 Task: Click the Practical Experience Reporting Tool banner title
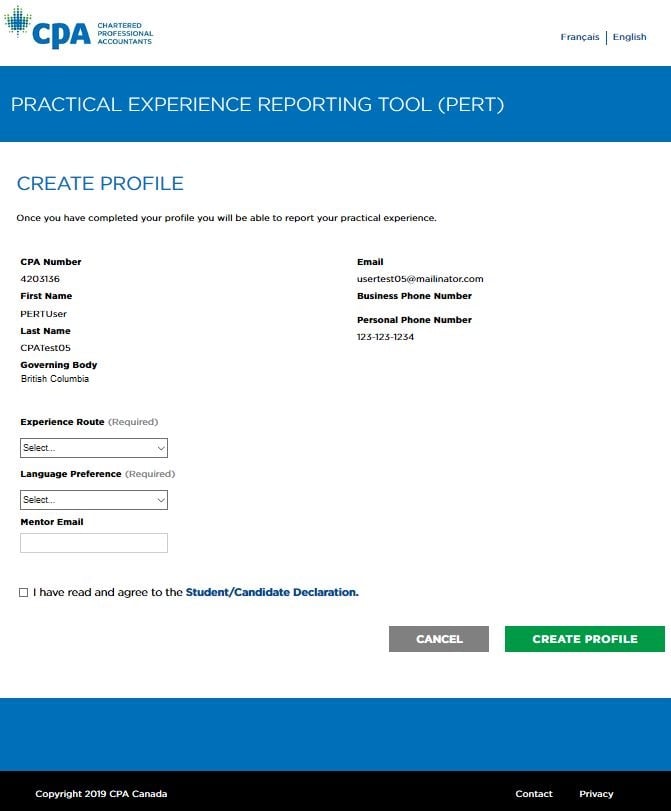coord(257,105)
